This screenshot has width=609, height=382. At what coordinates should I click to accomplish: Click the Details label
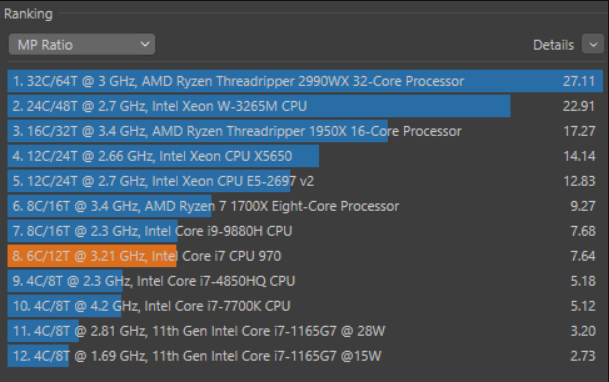(x=553, y=45)
